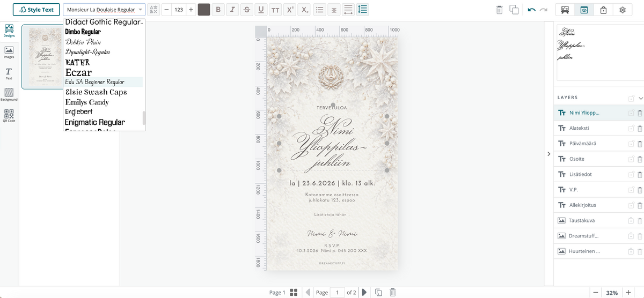
Task: Choose Edu SA Beginner Regular font
Action: point(103,82)
